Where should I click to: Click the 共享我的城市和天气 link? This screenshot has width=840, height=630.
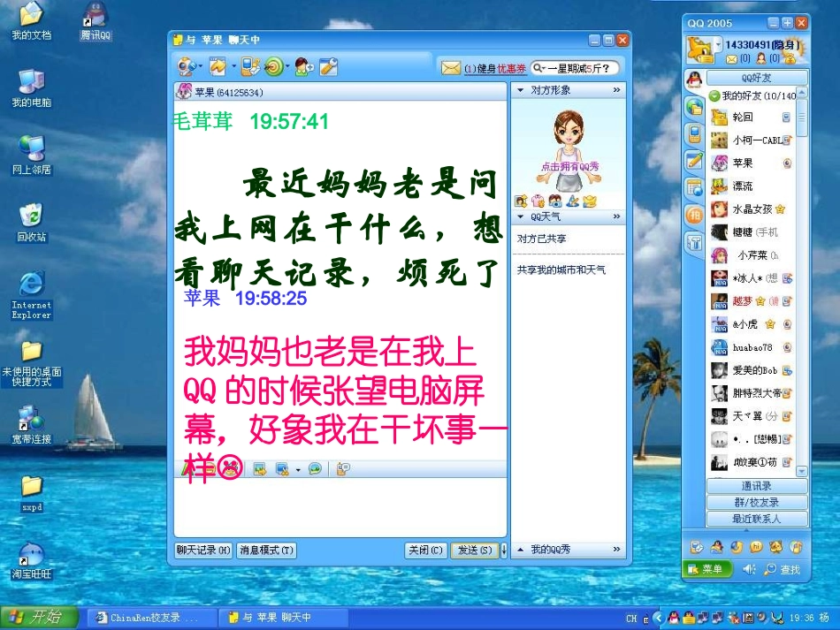(561, 269)
